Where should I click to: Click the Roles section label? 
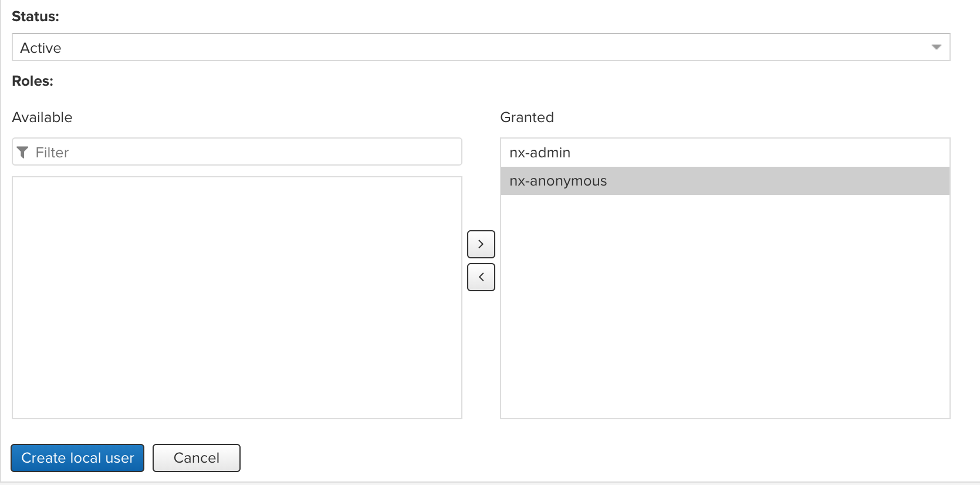[33, 81]
